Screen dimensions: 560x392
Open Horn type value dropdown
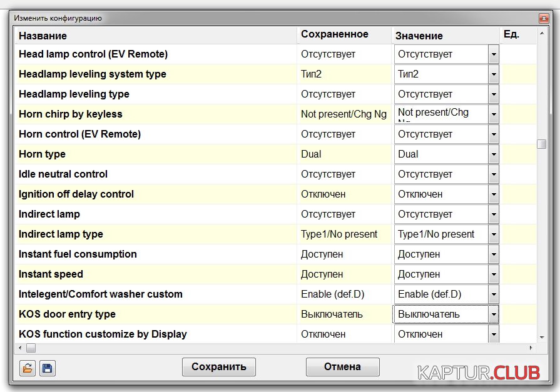click(x=494, y=154)
